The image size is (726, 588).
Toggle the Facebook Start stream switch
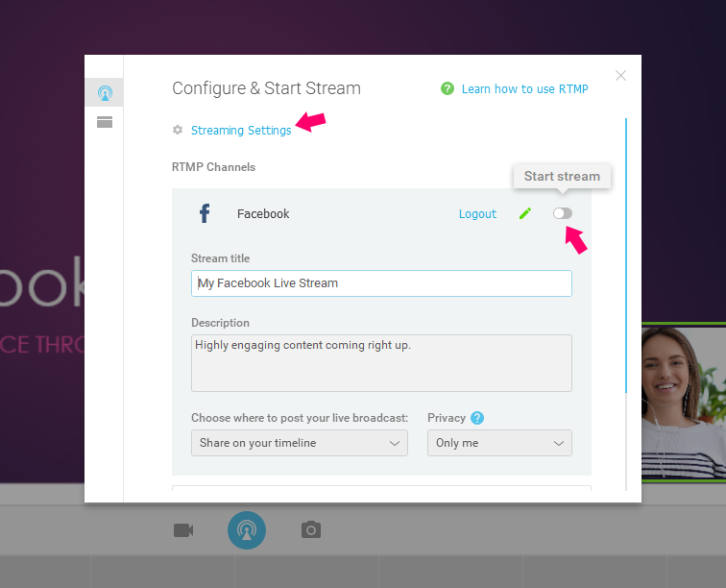coord(563,213)
